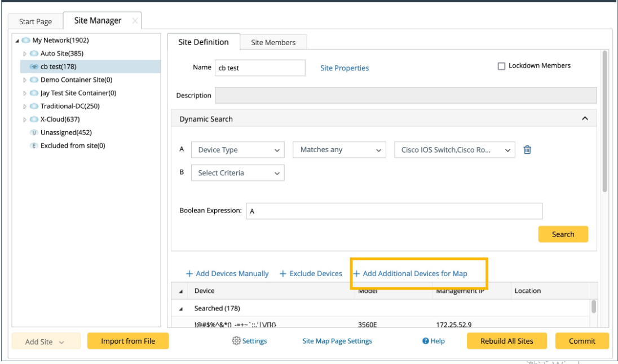Switch to the Site Members tab

click(x=273, y=42)
